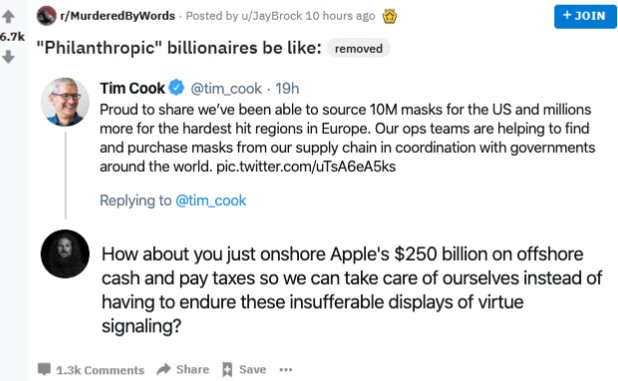Screen dimensions: 618x381
Task: Join the subreddit with the JOIN button
Action: click(x=585, y=16)
